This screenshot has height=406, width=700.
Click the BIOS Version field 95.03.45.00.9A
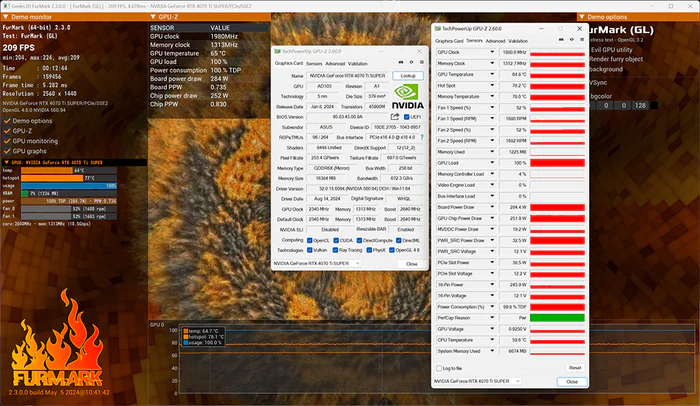(347, 117)
